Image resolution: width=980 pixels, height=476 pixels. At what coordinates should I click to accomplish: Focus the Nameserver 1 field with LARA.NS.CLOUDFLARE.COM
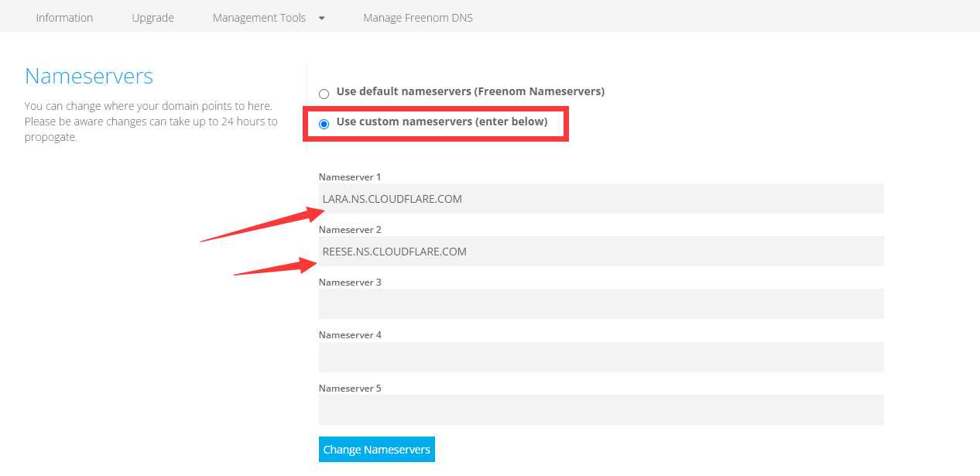pyautogui.click(x=601, y=199)
